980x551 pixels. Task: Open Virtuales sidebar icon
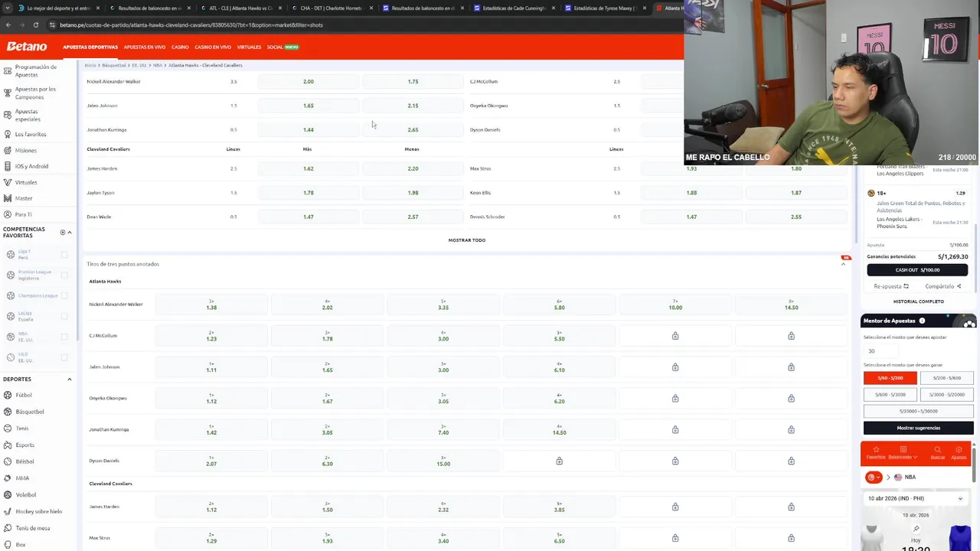tap(7, 182)
